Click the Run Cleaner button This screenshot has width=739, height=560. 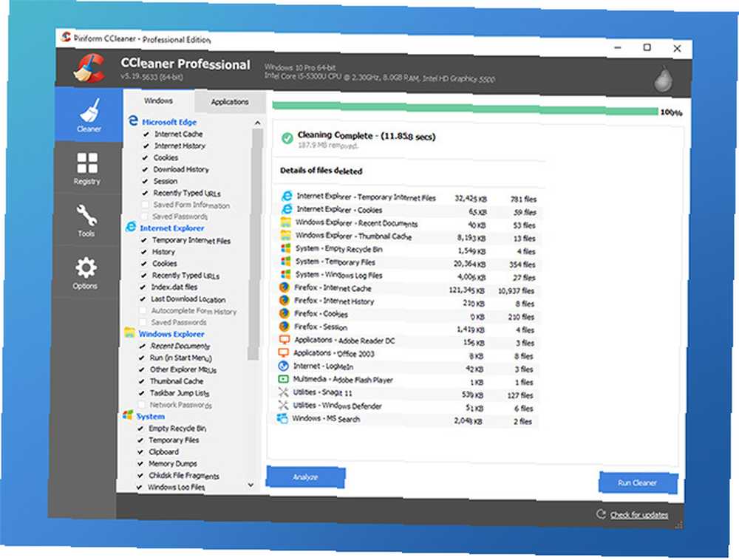(x=638, y=482)
